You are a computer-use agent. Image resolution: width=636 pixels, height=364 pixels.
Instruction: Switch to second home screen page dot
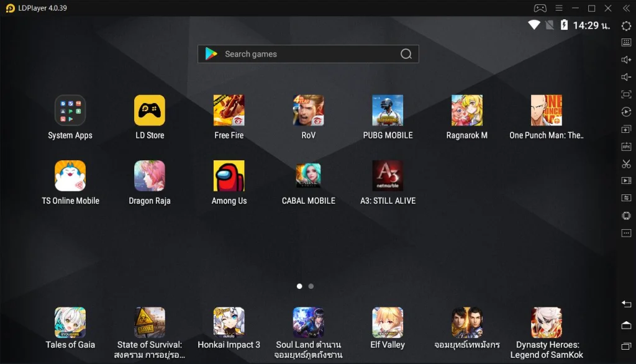(x=311, y=286)
